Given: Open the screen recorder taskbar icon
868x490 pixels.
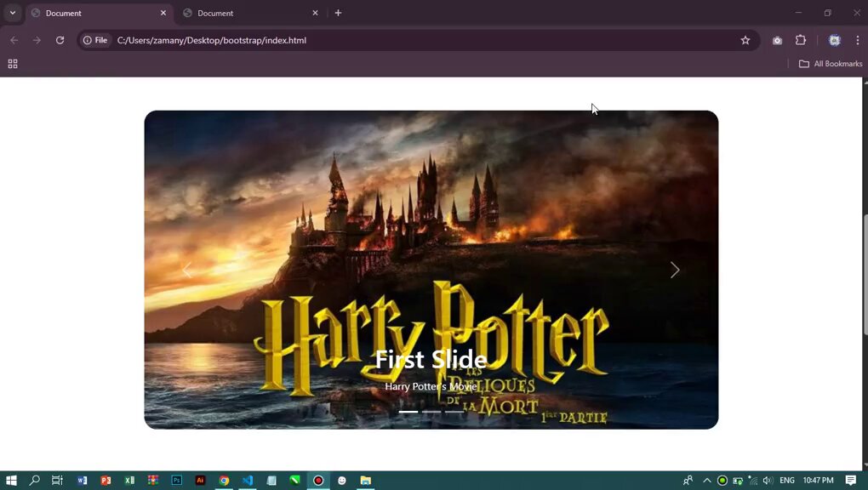Looking at the screenshot, I should click(x=318, y=480).
